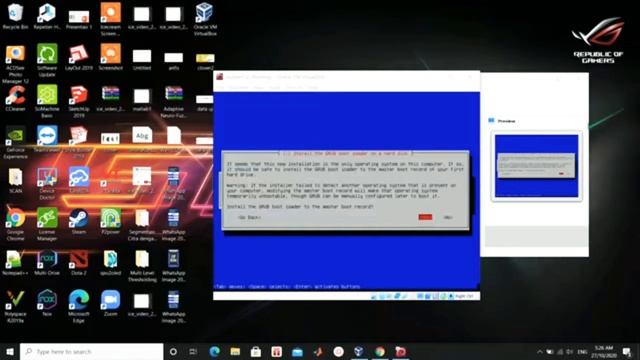Open the Devices menu in VirtualBox VM window
640x360 pixels.
[x=294, y=87]
